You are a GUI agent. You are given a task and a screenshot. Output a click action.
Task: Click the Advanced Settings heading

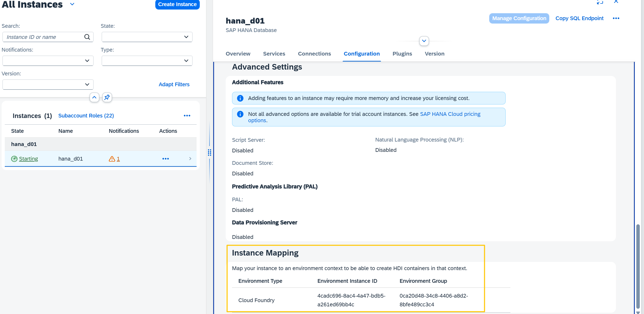point(267,67)
